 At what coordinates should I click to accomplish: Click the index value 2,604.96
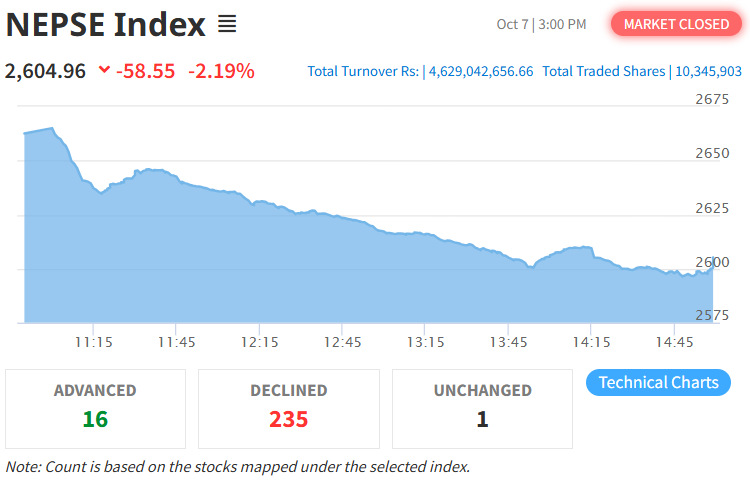[x=46, y=71]
